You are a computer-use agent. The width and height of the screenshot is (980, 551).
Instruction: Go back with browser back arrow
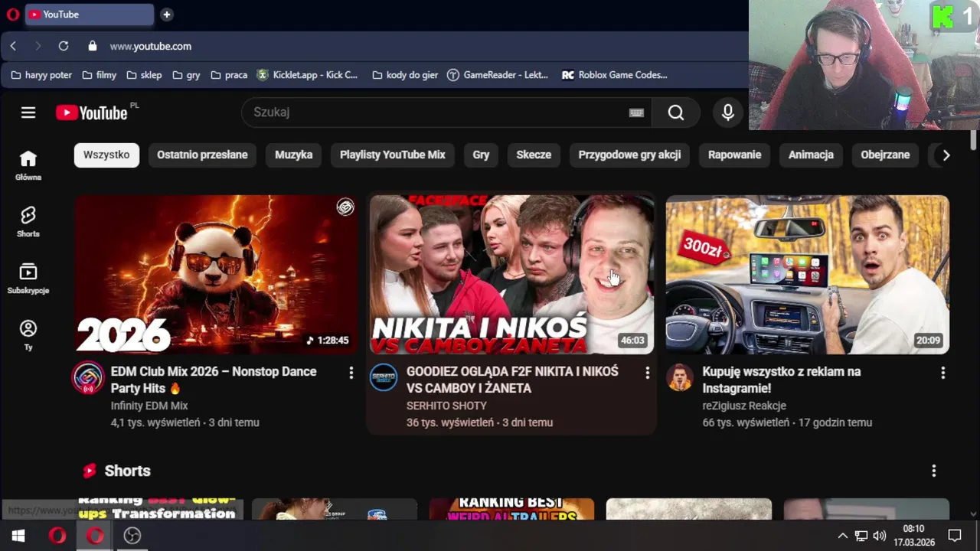click(13, 46)
